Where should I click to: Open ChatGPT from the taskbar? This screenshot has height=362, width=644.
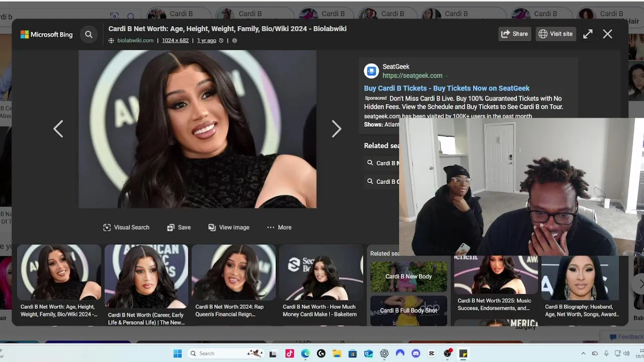tap(384, 354)
